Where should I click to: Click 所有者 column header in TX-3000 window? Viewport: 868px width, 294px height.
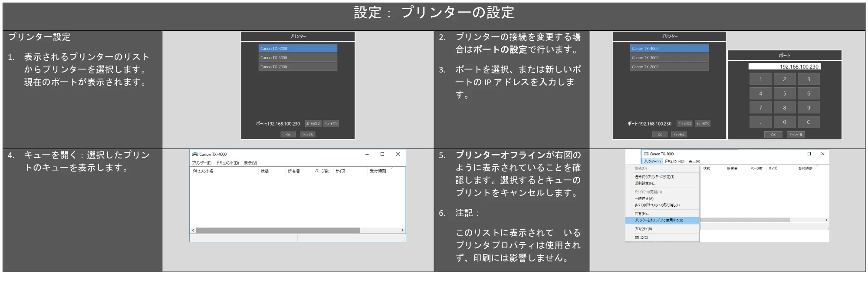pyautogui.click(x=732, y=168)
